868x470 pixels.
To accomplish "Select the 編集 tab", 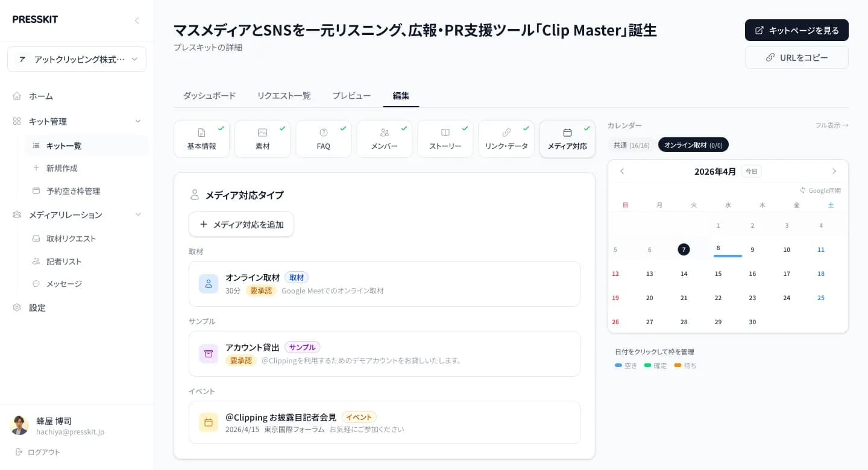I will [x=401, y=96].
